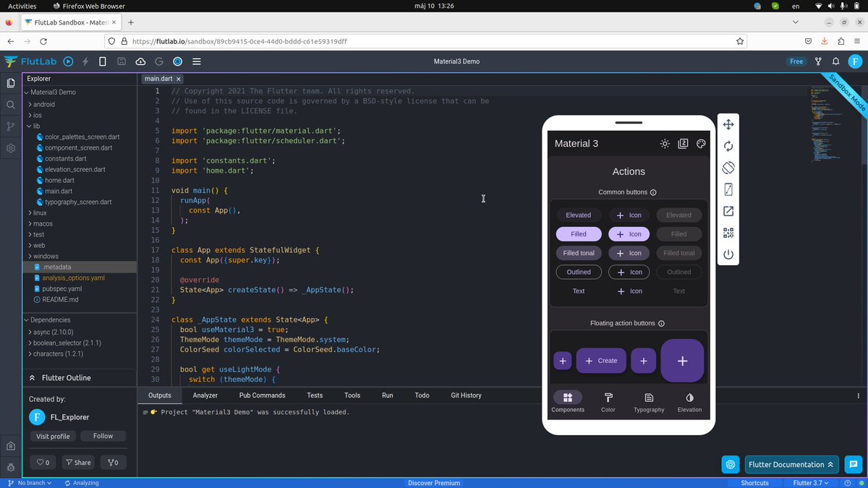Screen dimensions: 868x488
Task: Open the Typography tab in the app
Action: 649,403
